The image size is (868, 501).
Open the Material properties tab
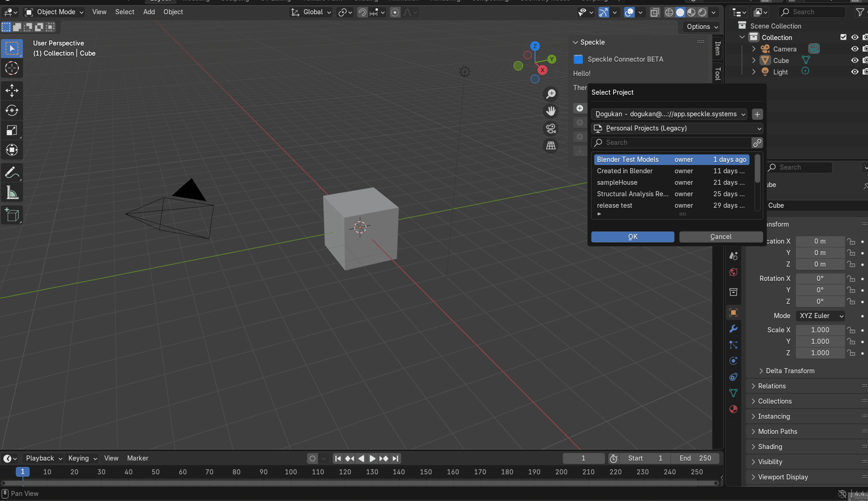tap(733, 409)
